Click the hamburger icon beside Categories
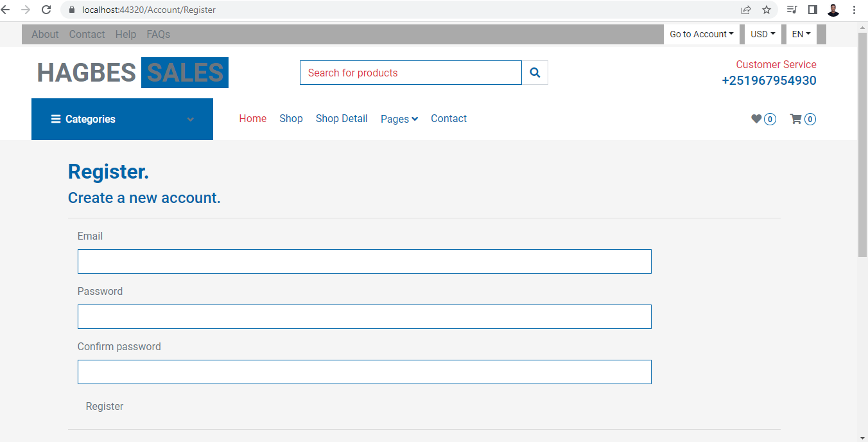Viewport: 868px width, 442px height. [56, 119]
